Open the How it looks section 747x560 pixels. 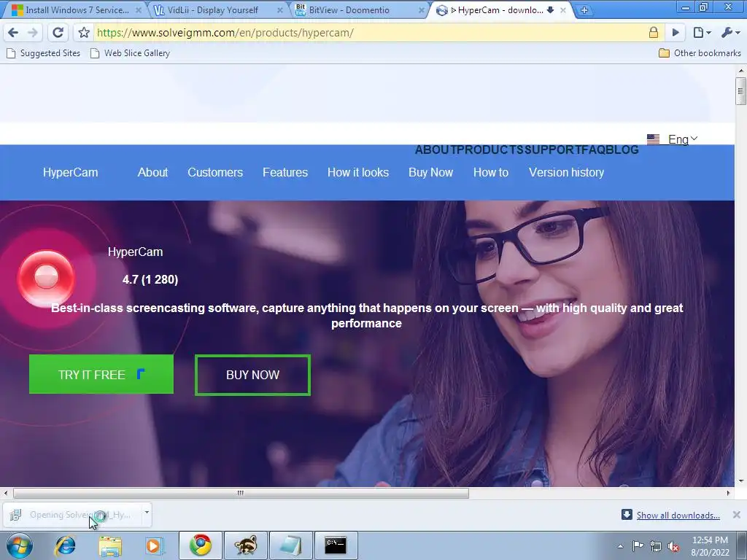(357, 172)
